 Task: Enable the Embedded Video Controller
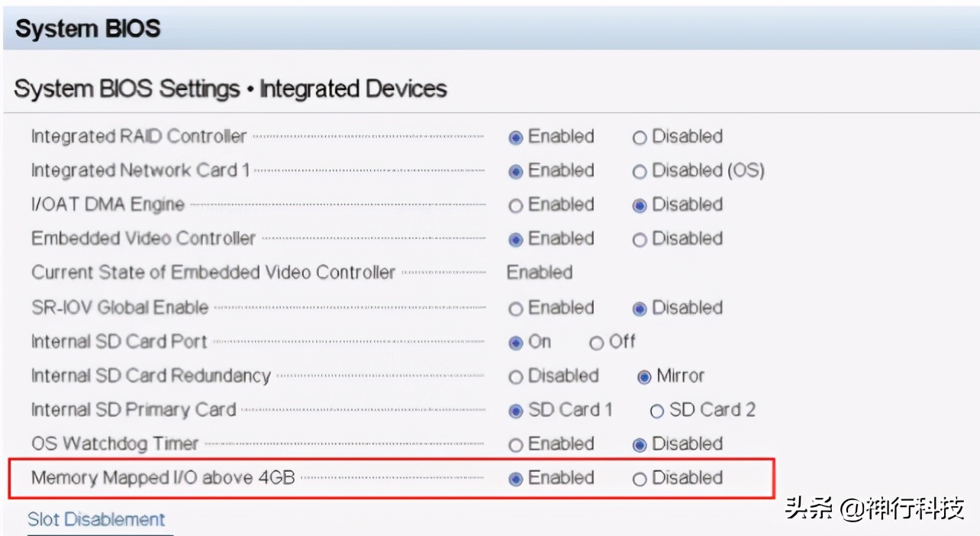pyautogui.click(x=516, y=240)
